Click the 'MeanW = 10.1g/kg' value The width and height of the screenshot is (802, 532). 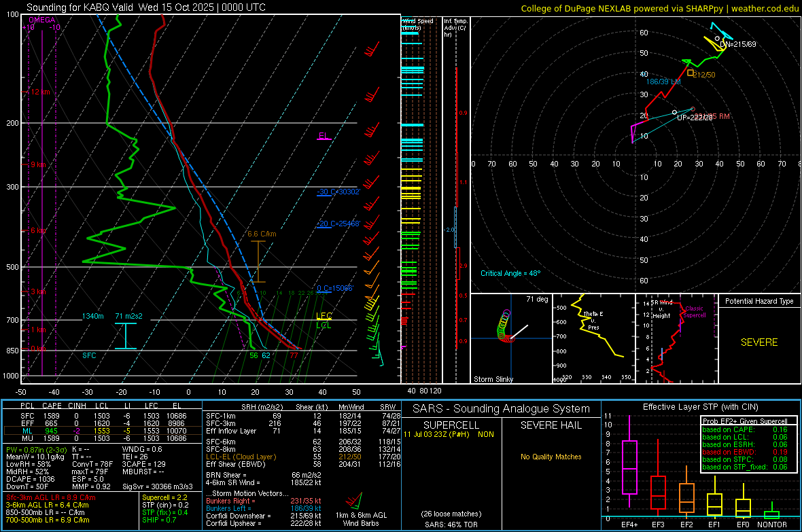tap(35, 457)
